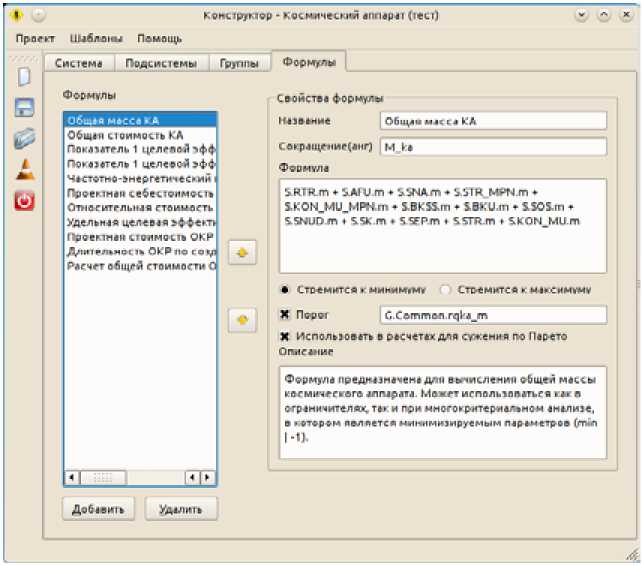Uncheck 'Использовать в расчетах для сужения по Парето'

pyautogui.click(x=285, y=336)
